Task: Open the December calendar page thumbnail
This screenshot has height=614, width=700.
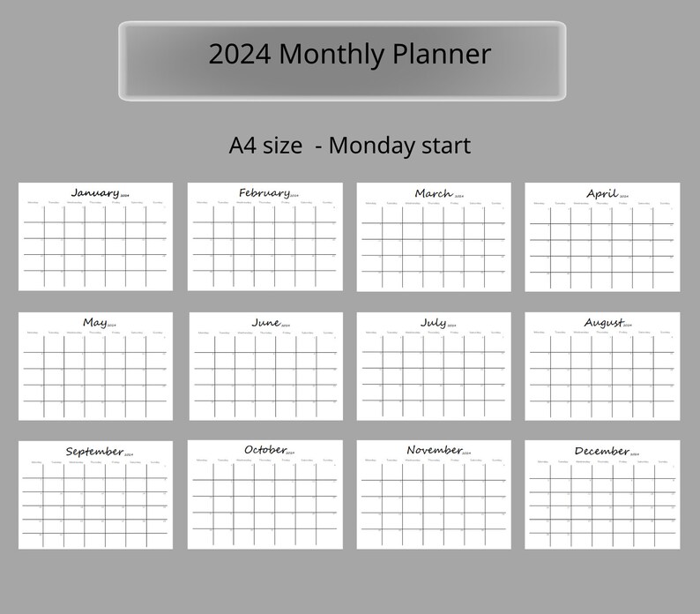Action: pos(603,495)
